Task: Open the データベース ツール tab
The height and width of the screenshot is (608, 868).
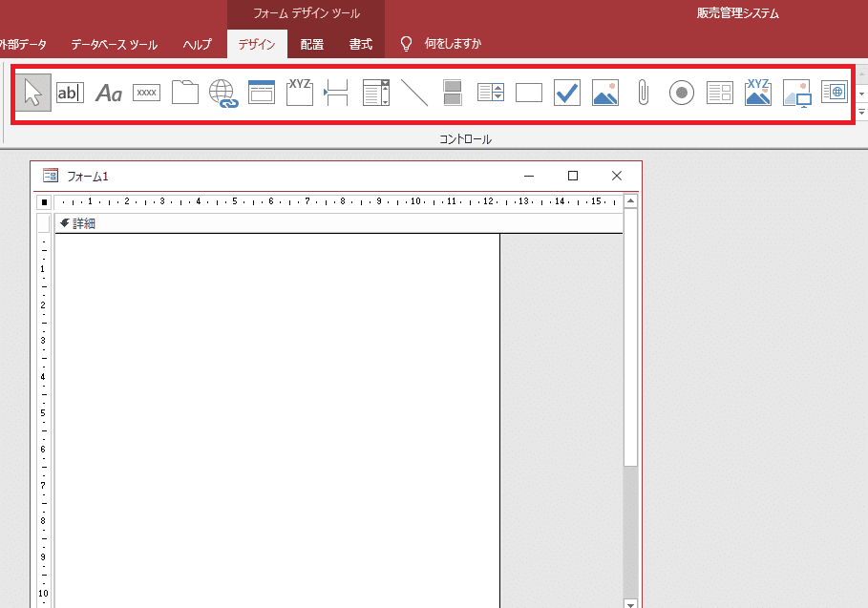Action: (x=114, y=44)
